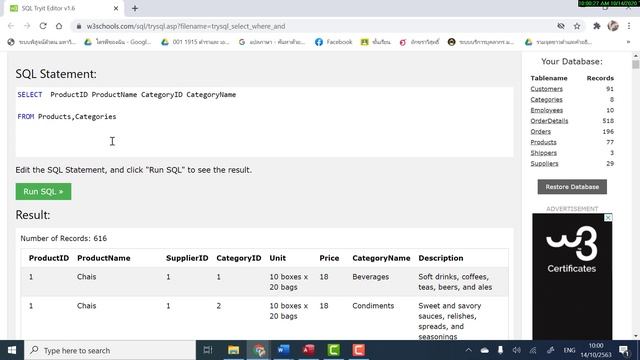Open the green Camtasia taskbar icon
This screenshot has height=360, width=640.
333,350
